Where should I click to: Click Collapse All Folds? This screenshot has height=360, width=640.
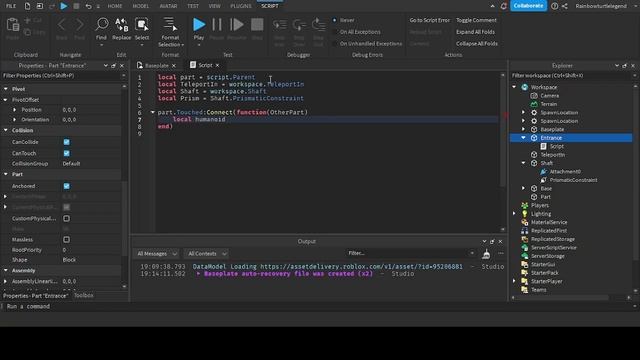pos(477,44)
